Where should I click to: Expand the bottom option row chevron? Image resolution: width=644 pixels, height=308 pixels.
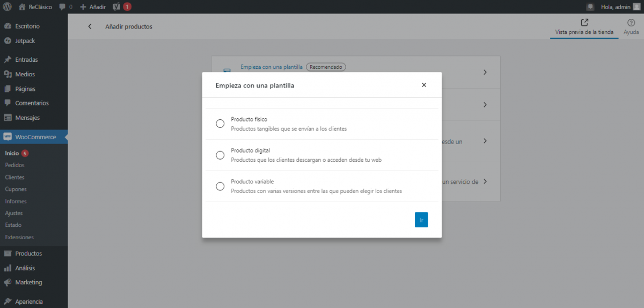[x=485, y=182]
